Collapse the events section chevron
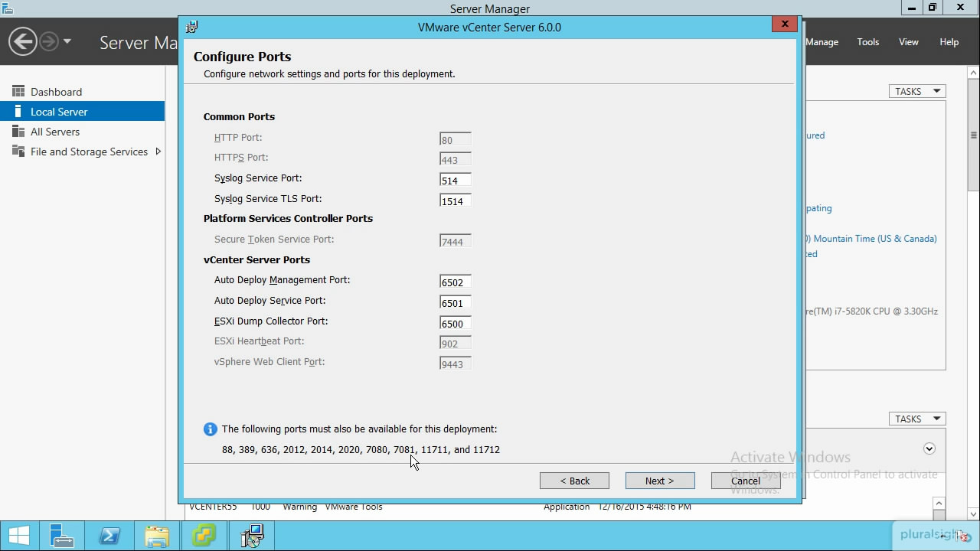The image size is (980, 551). (x=929, y=448)
